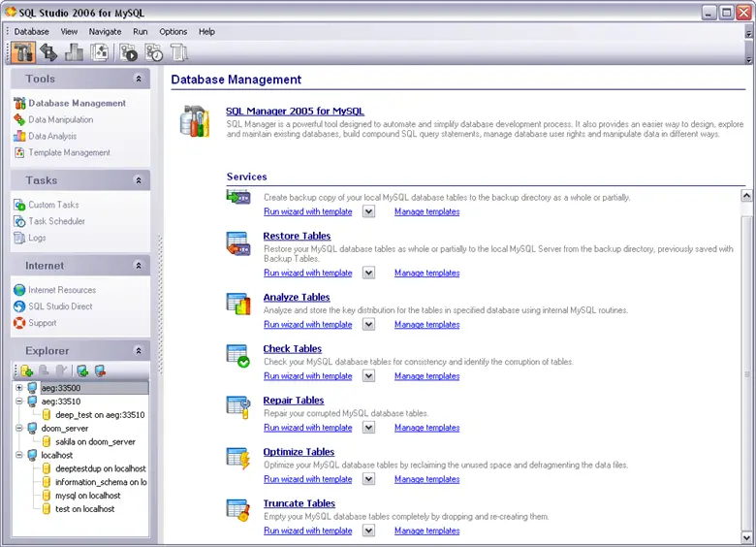
Task: Open the Options menu
Action: pos(173,32)
